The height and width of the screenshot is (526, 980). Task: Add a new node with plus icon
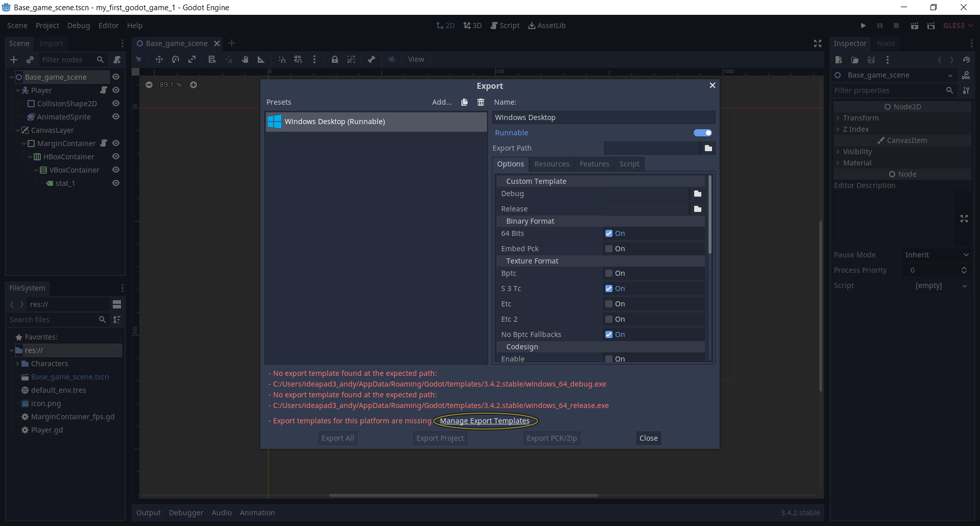14,60
